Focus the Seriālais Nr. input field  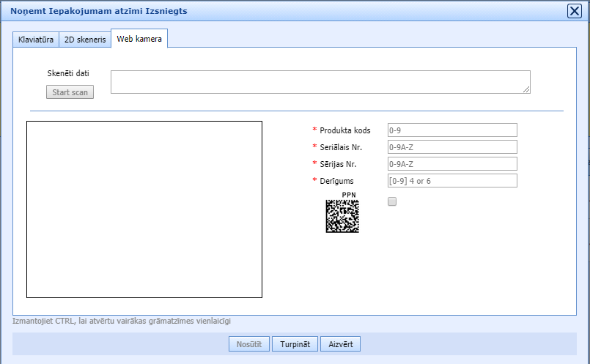[452, 147]
